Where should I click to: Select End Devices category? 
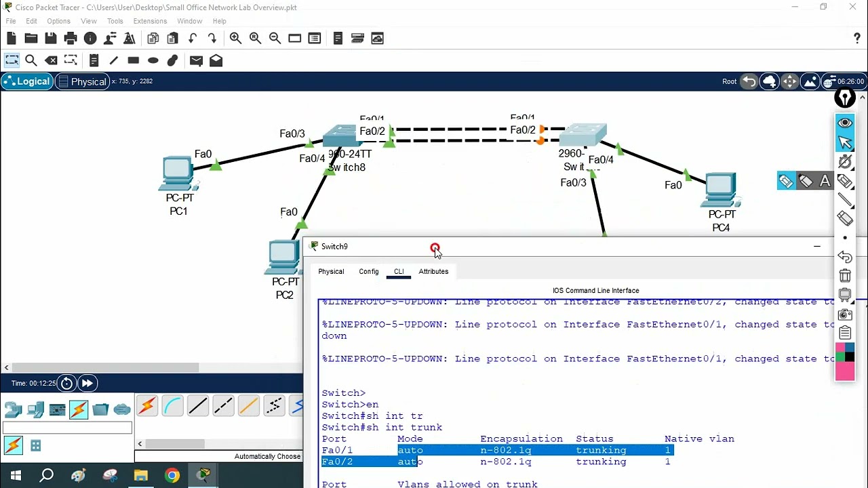35,409
